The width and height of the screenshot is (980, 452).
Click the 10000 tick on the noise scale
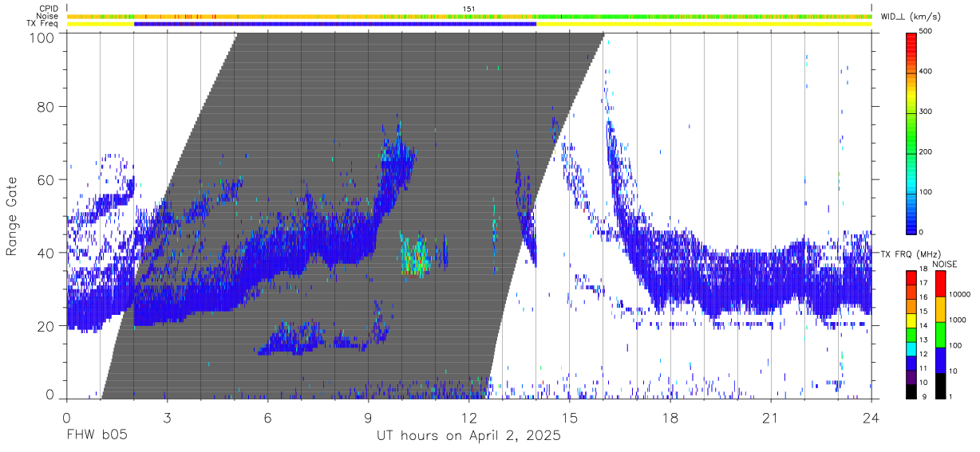(x=959, y=295)
